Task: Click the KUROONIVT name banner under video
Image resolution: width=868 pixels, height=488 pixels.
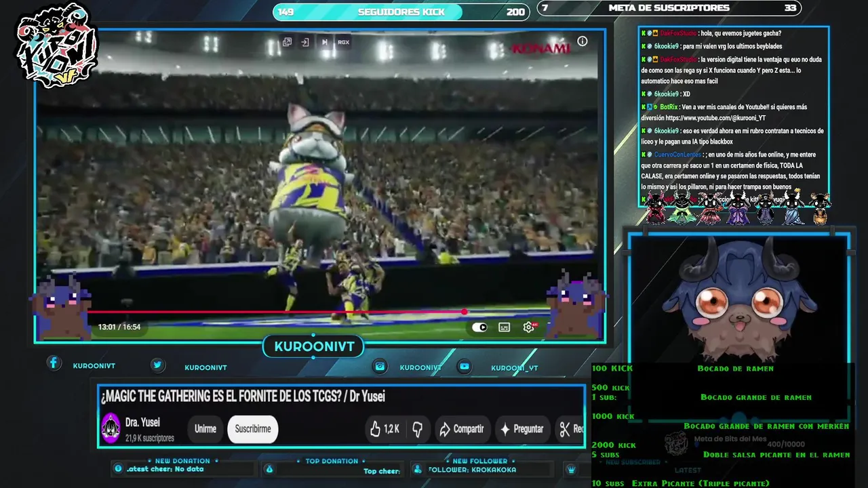Action: [x=314, y=347]
